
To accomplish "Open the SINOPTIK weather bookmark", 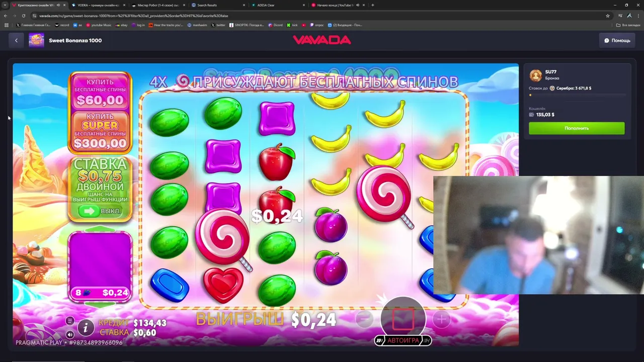I will click(247, 25).
